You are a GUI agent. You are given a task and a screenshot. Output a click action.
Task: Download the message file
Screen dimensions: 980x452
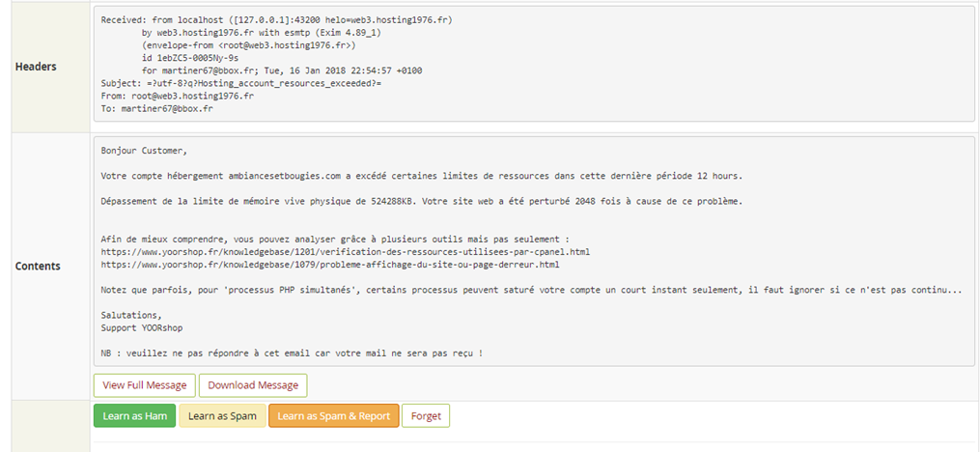pos(253,385)
